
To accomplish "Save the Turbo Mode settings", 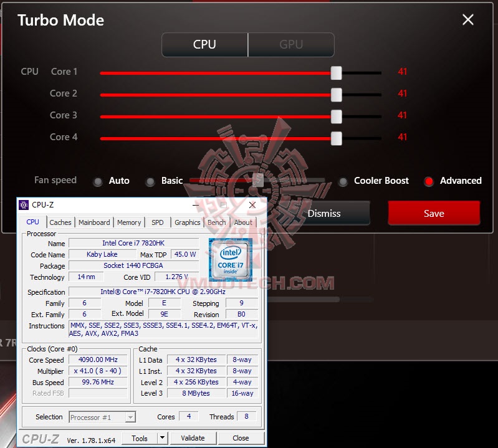I will point(434,213).
